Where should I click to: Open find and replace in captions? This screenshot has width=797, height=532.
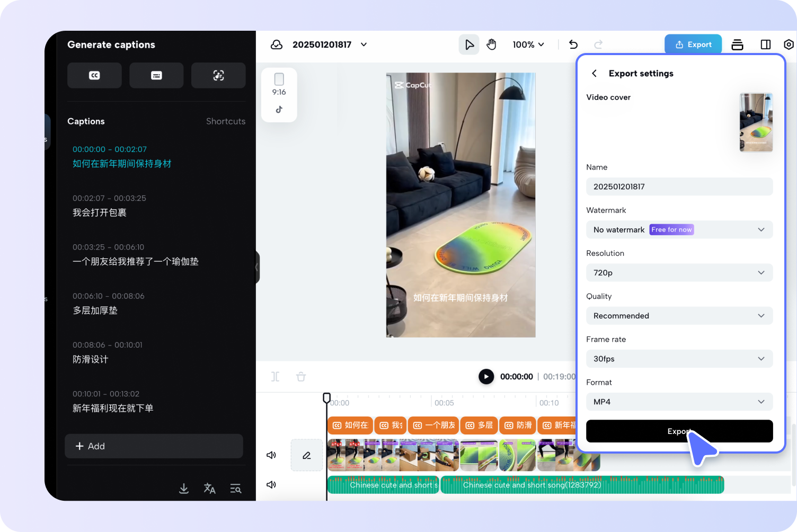(236, 489)
